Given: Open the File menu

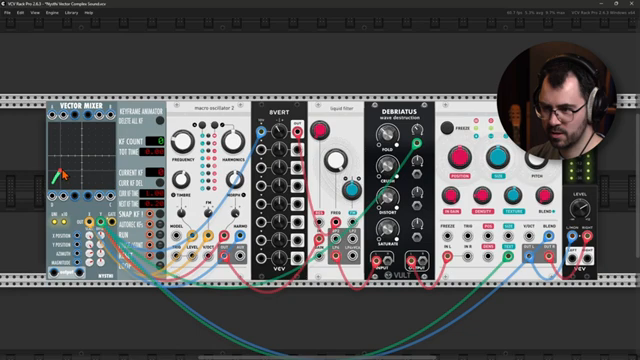Looking at the screenshot, I should [x=7, y=13].
